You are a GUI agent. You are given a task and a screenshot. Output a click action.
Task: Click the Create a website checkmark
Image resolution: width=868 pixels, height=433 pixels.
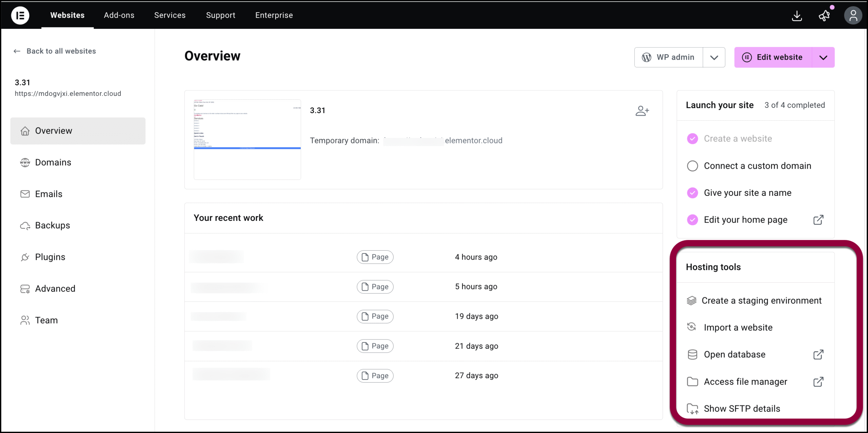pyautogui.click(x=692, y=139)
